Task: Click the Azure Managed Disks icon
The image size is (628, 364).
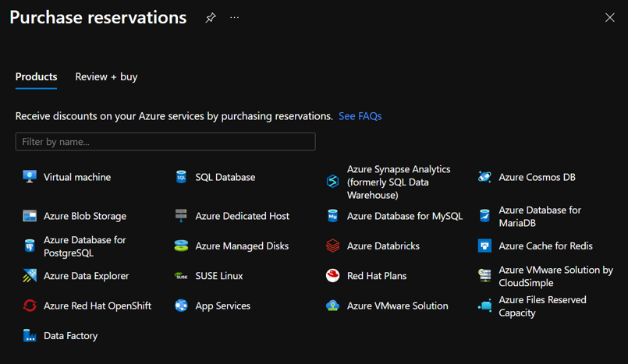Action: (181, 246)
